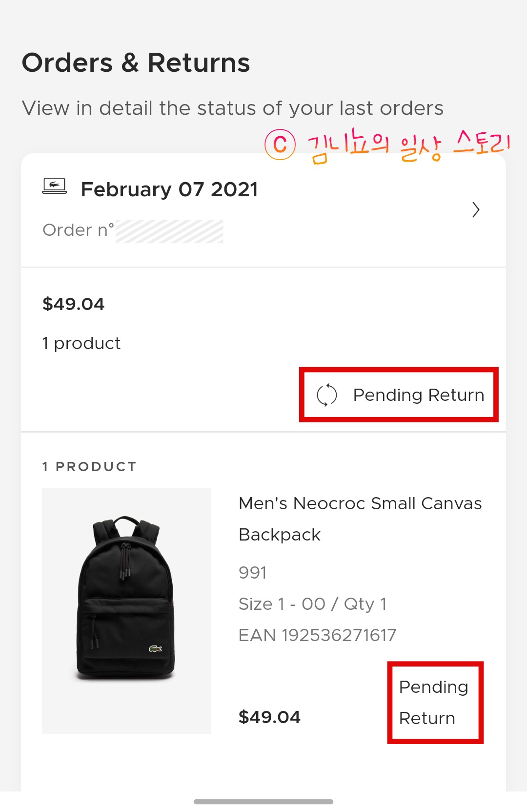
Task: Click the product price $49.04
Action: click(269, 717)
